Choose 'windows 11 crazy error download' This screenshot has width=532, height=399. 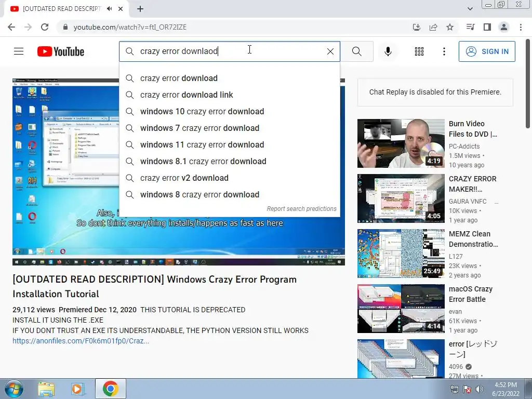(229, 144)
